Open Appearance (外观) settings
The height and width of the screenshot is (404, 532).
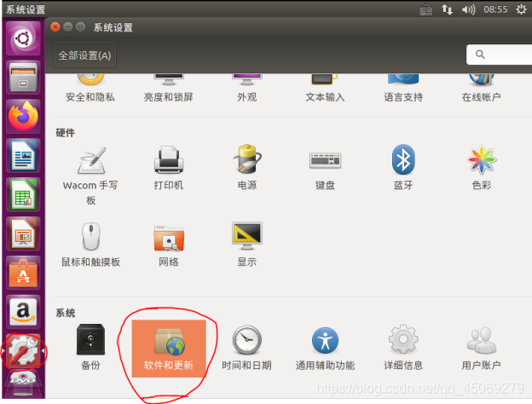[x=246, y=89]
